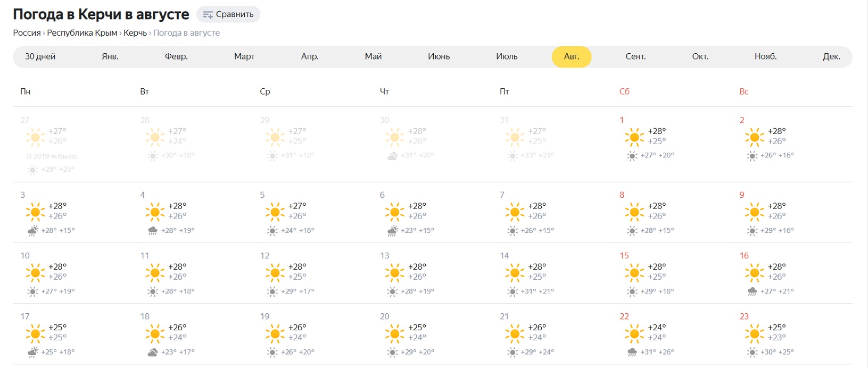Viewport: 868px width, 368px height.
Task: Click the cloudy icon under August 18
Action: coord(153,352)
